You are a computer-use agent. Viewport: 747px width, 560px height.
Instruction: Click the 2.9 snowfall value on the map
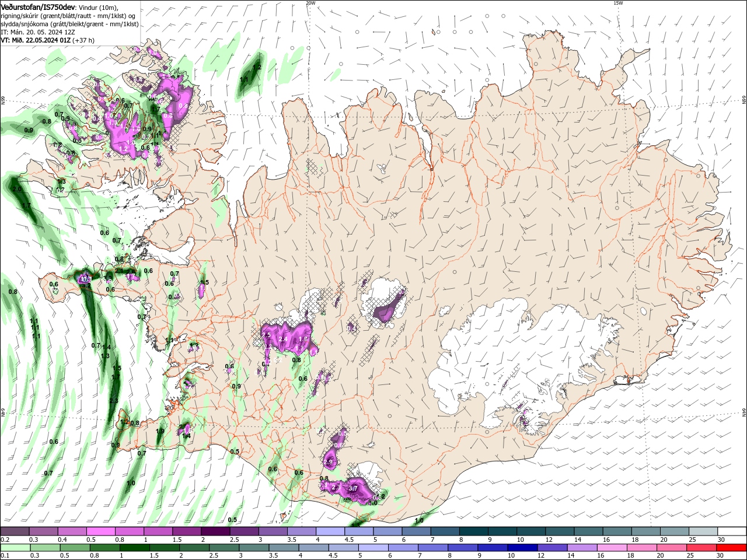pyautogui.click(x=327, y=463)
